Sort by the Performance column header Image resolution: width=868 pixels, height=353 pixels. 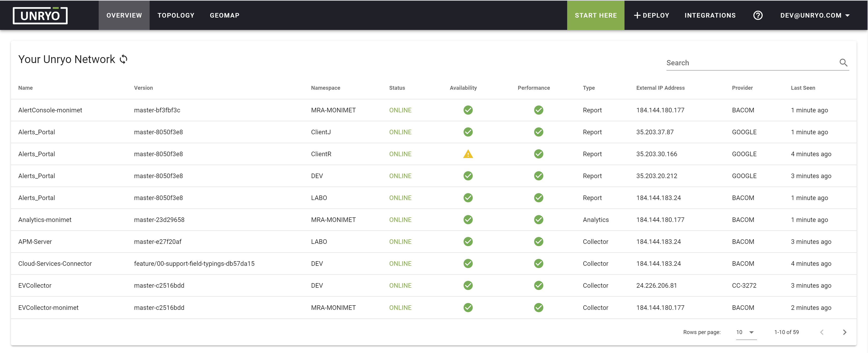533,88
